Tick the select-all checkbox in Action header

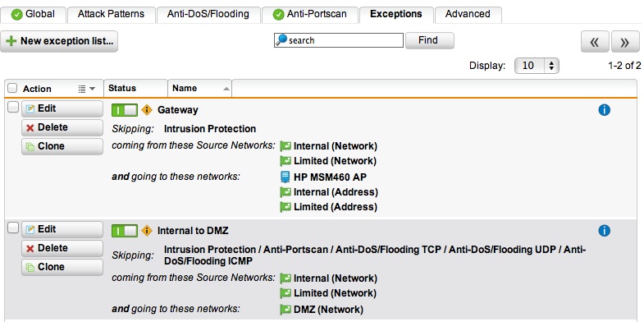click(x=13, y=89)
